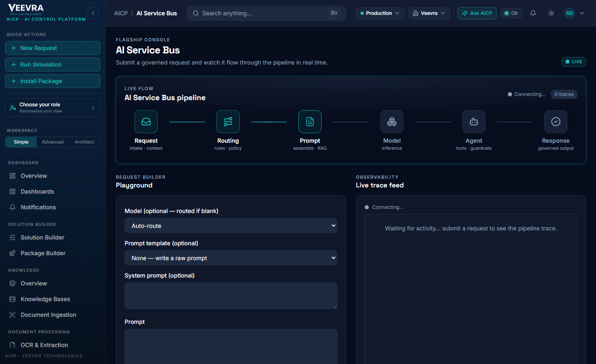
Task: Click the Model inference stage icon
Action: coord(392,122)
